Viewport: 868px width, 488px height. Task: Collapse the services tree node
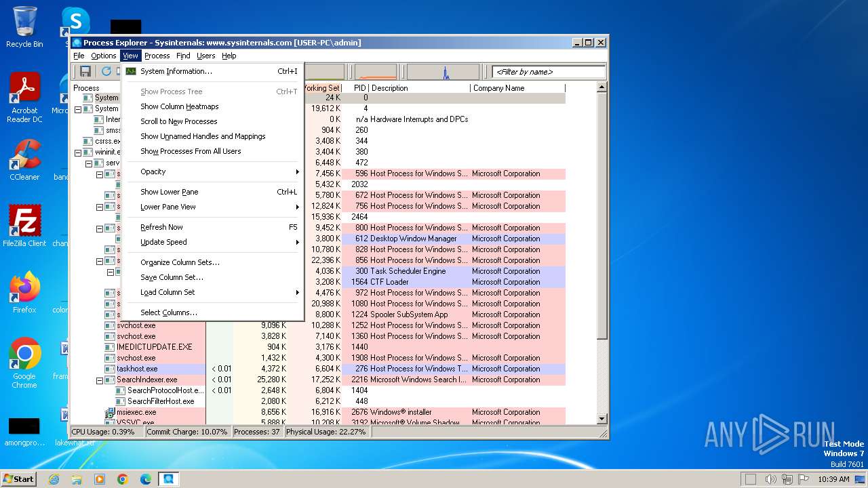(x=89, y=163)
